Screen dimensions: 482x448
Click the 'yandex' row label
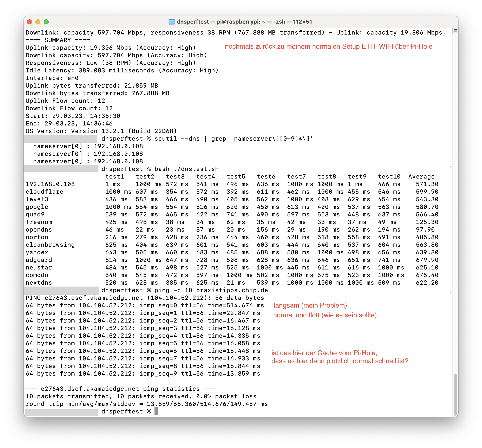click(37, 252)
